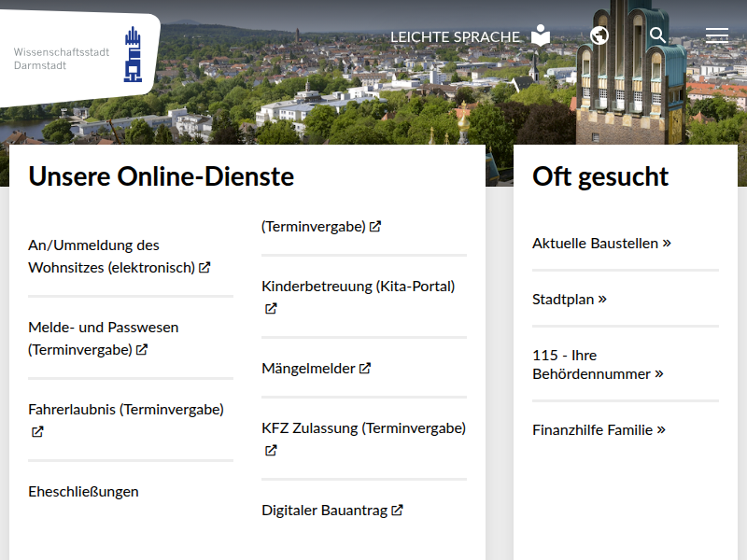Click external icon under Kinderbetreuung (Kita-Portal)
This screenshot has width=747, height=560.
point(271,309)
